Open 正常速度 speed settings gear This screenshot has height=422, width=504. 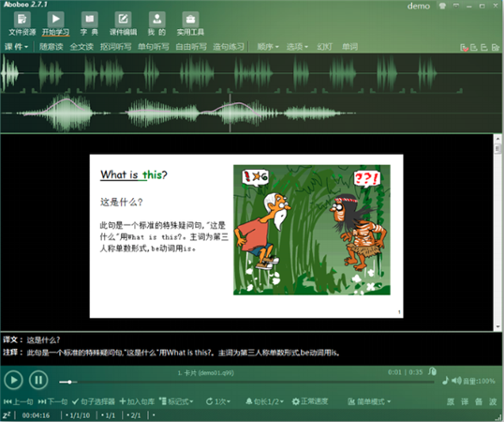310,401
